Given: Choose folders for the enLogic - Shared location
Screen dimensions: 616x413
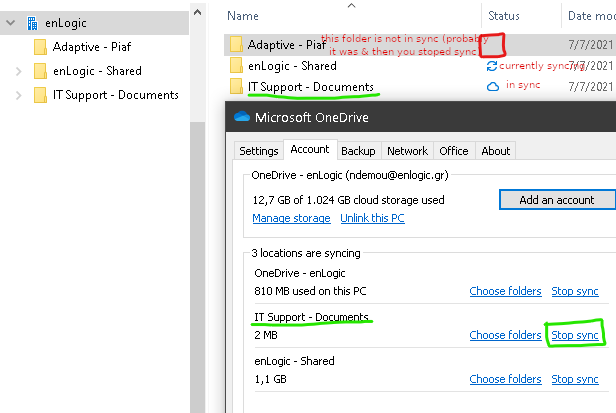Looking at the screenshot, I should pyautogui.click(x=505, y=379).
